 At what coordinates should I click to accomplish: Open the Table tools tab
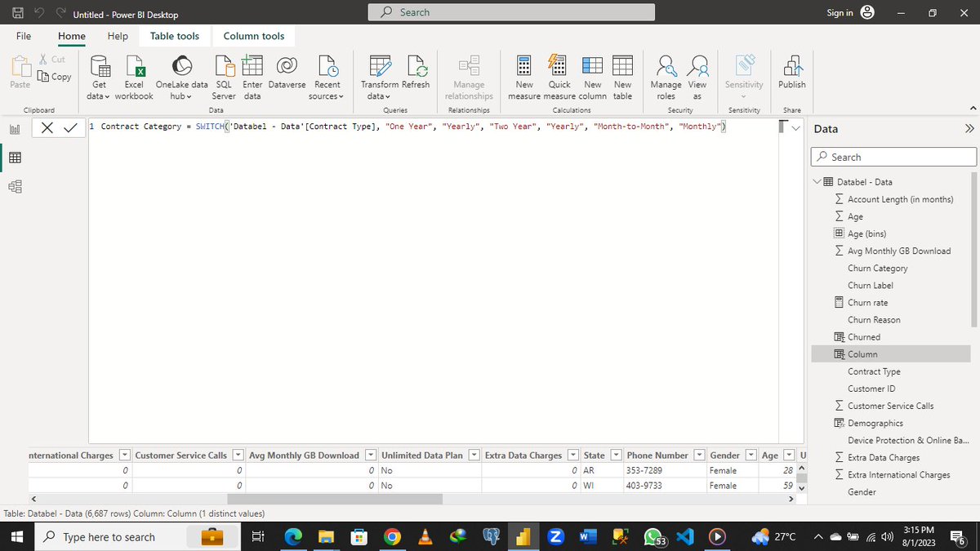point(175,36)
